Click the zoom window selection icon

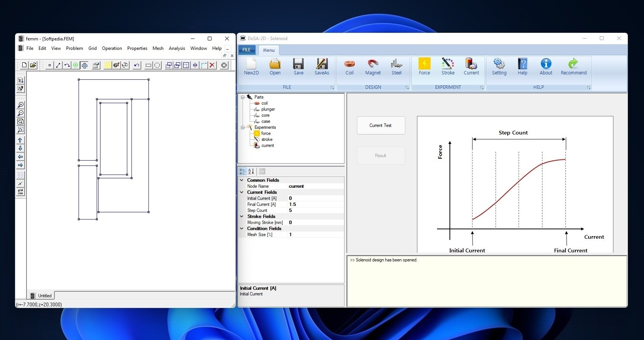pyautogui.click(x=20, y=130)
